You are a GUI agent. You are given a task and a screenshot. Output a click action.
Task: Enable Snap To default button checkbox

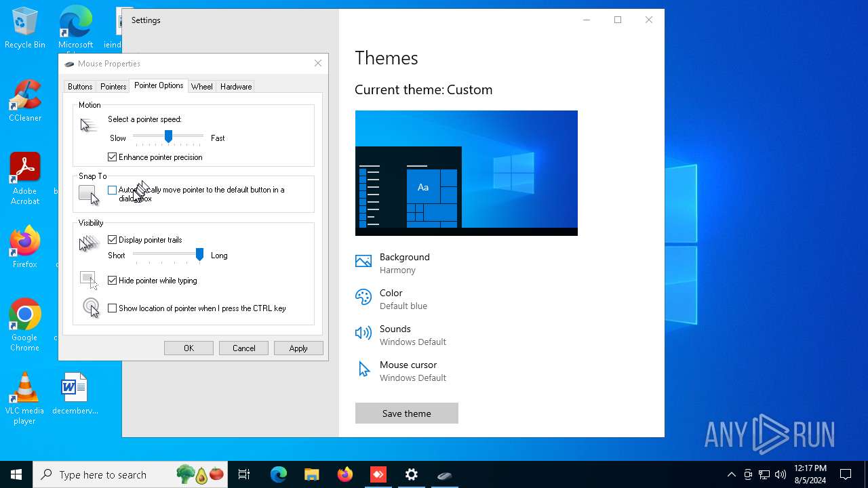point(113,190)
